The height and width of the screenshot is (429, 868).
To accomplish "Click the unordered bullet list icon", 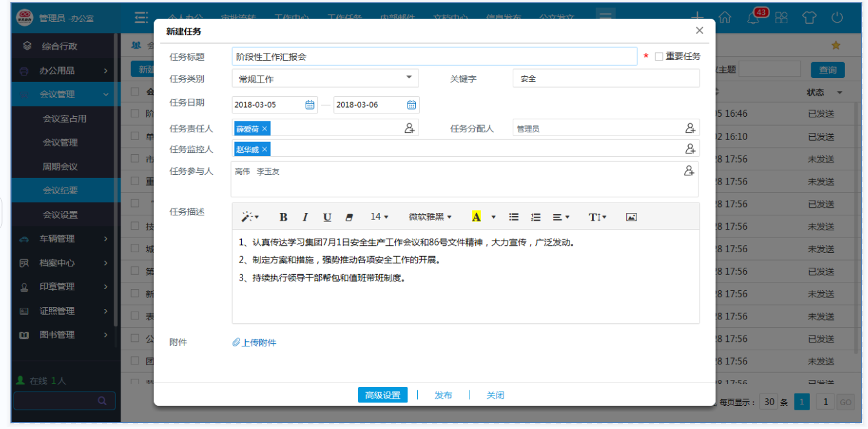I will pos(514,217).
